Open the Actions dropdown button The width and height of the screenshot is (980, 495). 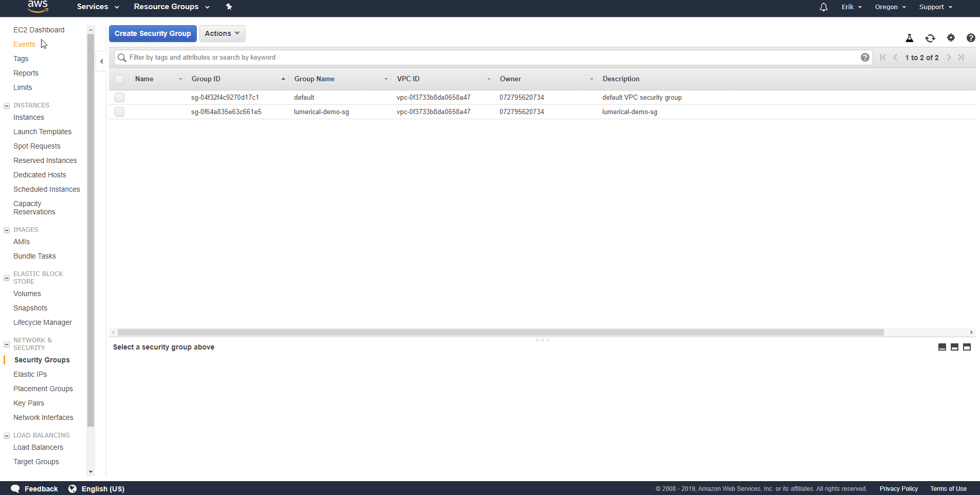click(222, 33)
